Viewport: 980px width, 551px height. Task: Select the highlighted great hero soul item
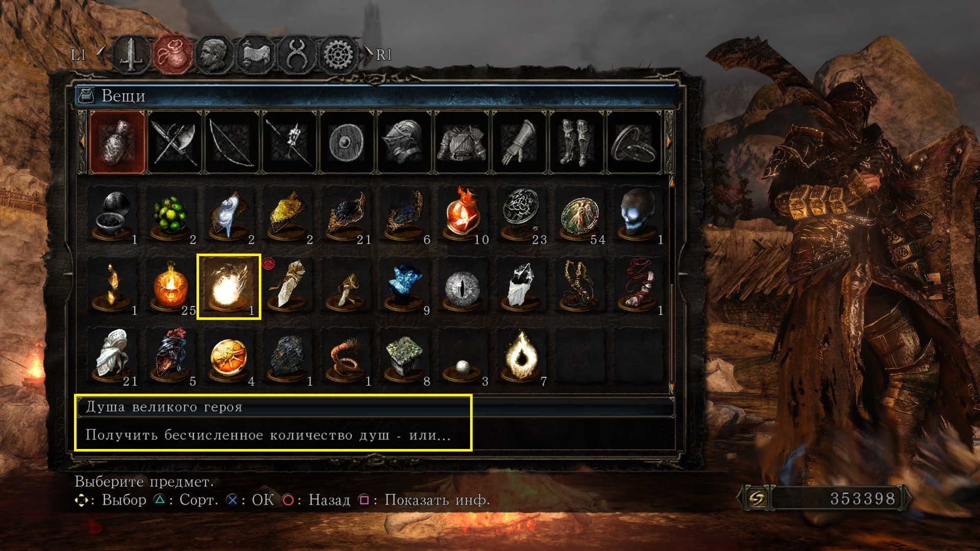[229, 287]
